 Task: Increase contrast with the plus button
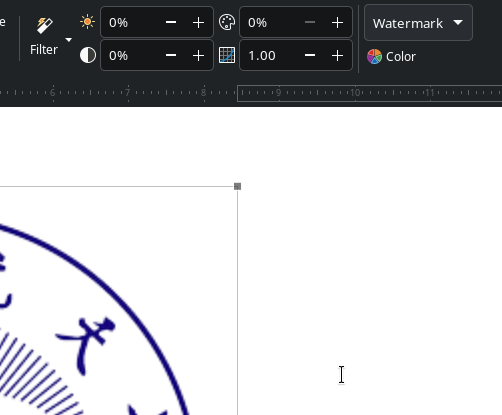coord(198,55)
